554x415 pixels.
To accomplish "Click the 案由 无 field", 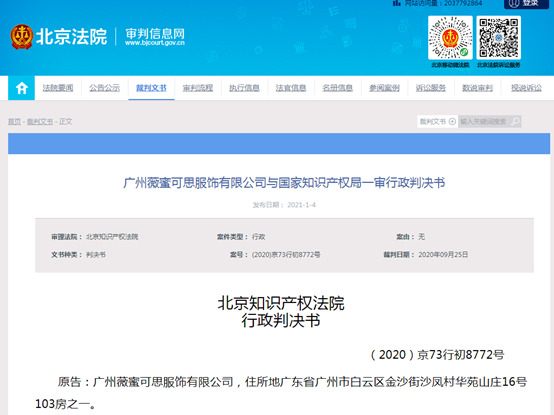I will pos(411,237).
